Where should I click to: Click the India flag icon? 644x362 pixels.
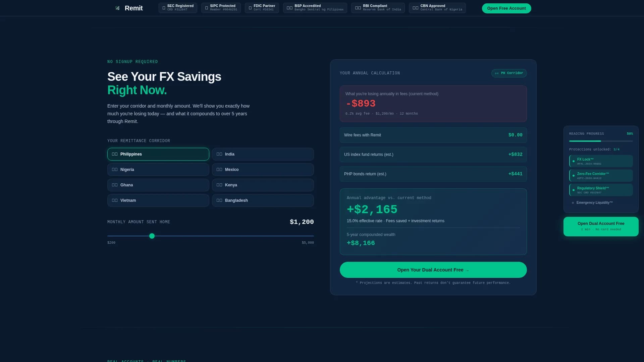tap(219, 154)
